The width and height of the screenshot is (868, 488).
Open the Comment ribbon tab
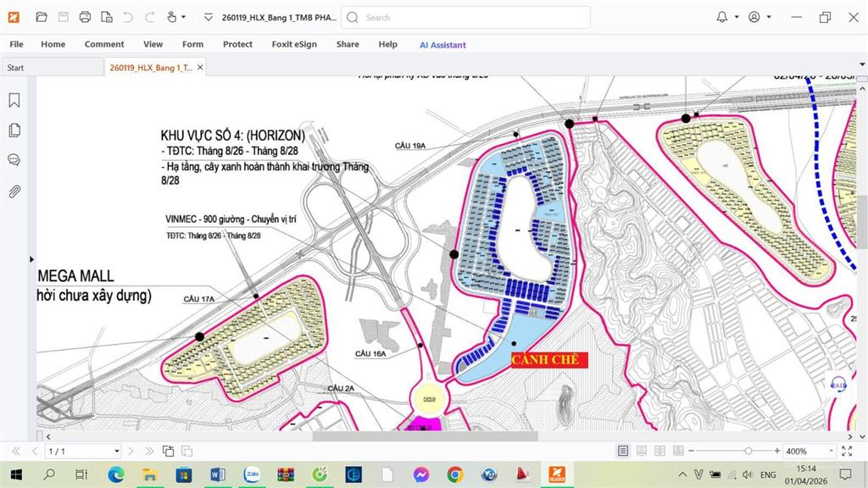tap(104, 44)
